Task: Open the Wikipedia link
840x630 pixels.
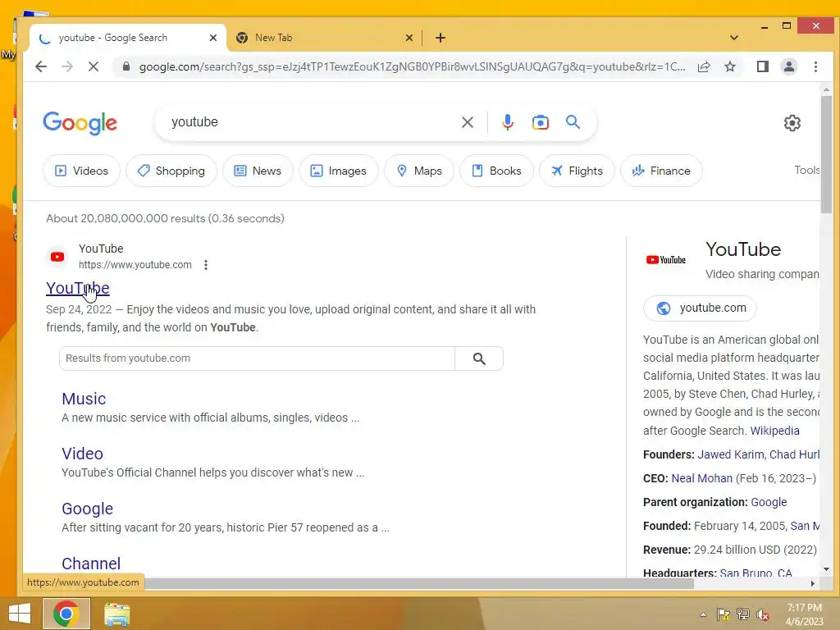Action: coord(774,431)
